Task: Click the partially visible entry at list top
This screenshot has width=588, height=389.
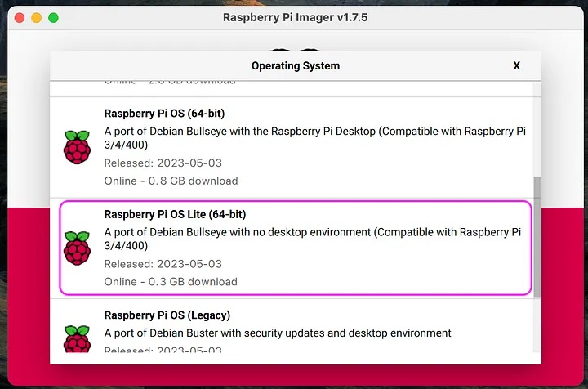Action: 170,82
